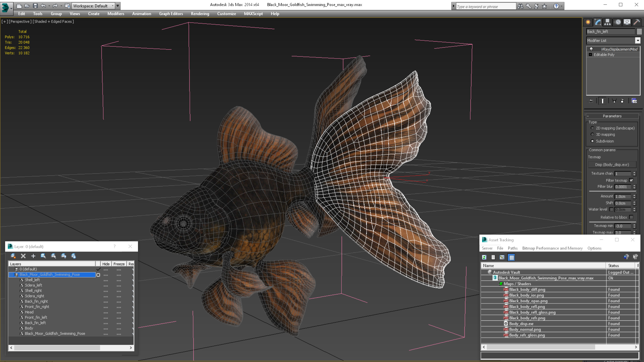Open the Rendering menu
Screen dimensions: 644x362
click(x=199, y=13)
